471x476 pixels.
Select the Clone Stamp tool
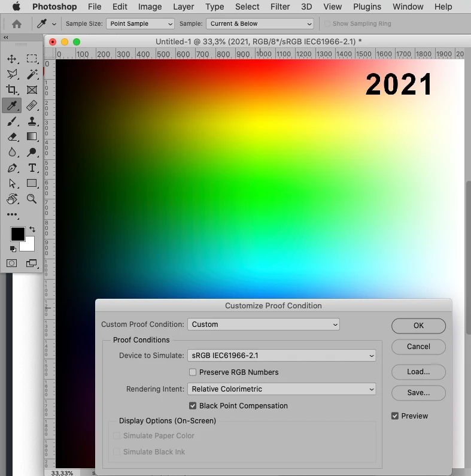[32, 121]
